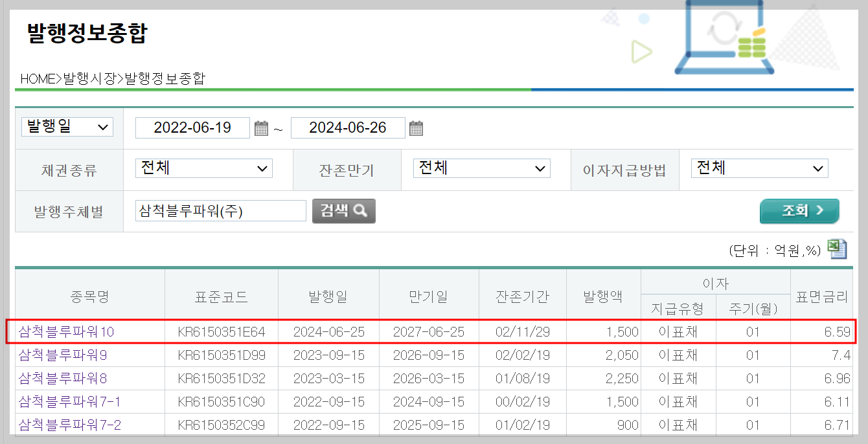Click the 지급유형 column header
Image resolution: width=868 pixels, height=444 pixels.
[x=678, y=309]
